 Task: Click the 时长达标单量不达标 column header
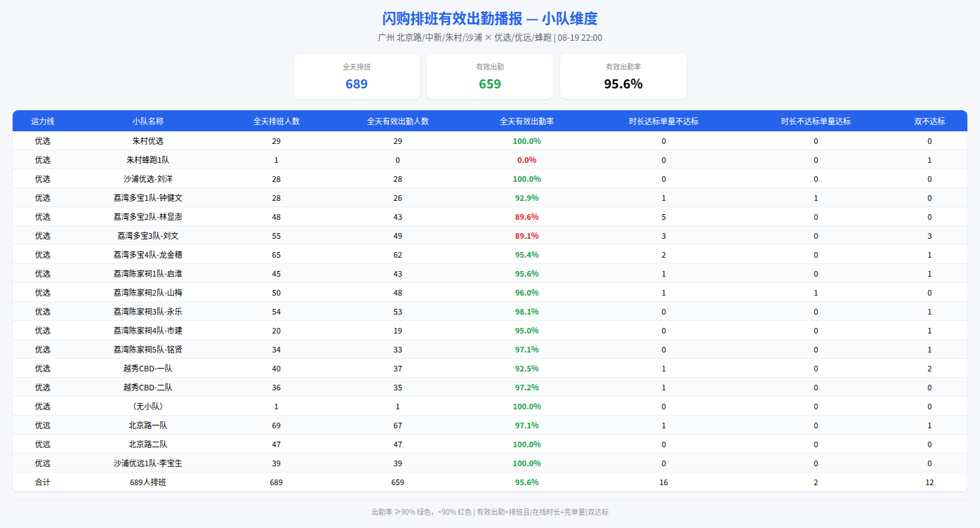[664, 121]
